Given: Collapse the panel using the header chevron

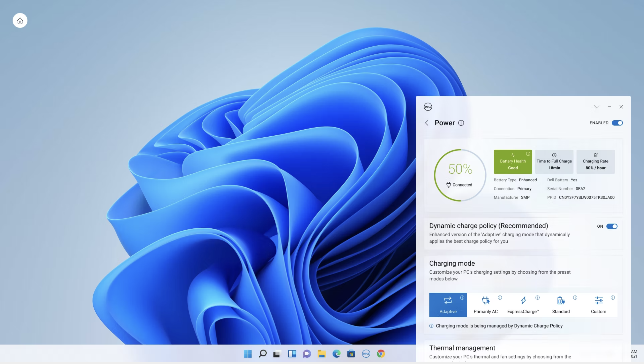Looking at the screenshot, I should (x=596, y=107).
